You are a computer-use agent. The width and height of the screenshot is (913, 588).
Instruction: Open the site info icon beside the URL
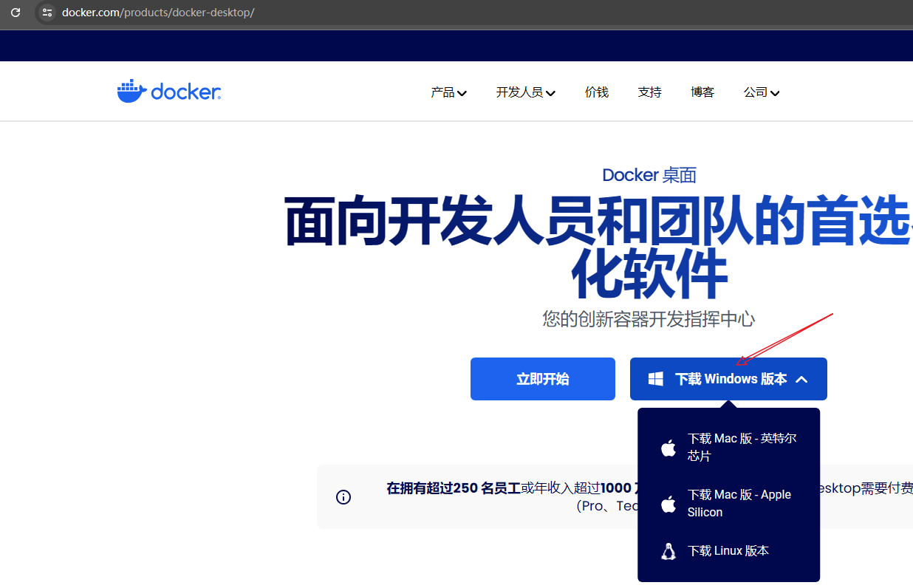[47, 13]
